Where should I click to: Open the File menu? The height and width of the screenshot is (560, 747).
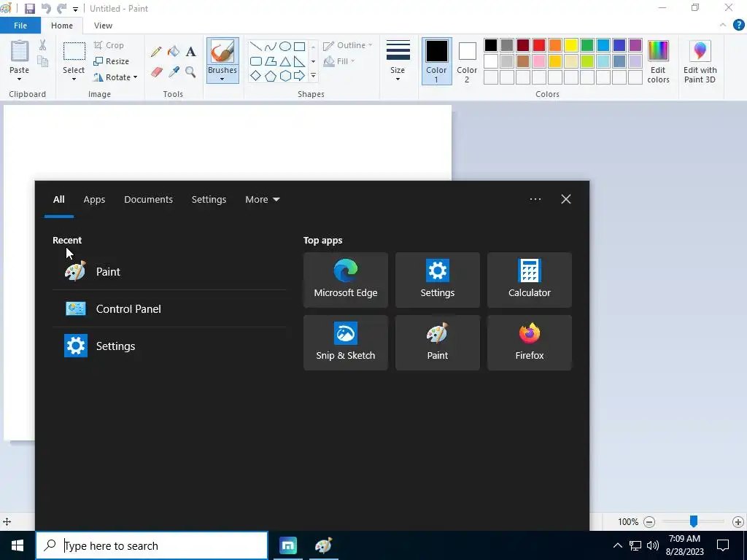pos(20,26)
